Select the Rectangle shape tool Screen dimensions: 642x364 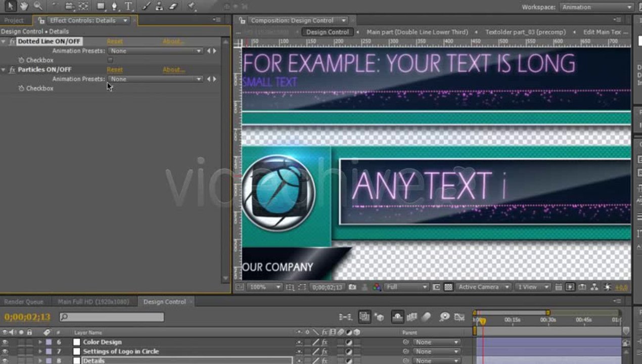pos(101,6)
